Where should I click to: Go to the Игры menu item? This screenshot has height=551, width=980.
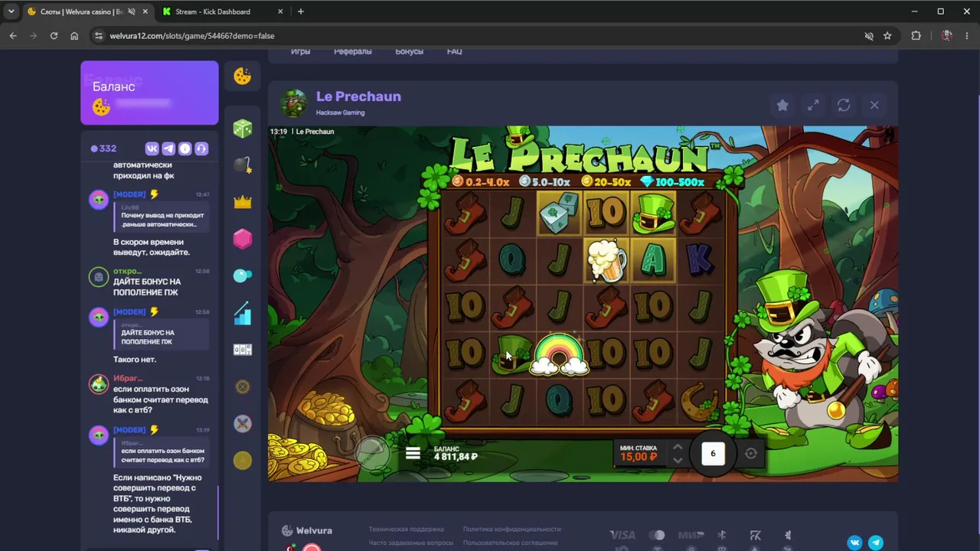coord(300,51)
